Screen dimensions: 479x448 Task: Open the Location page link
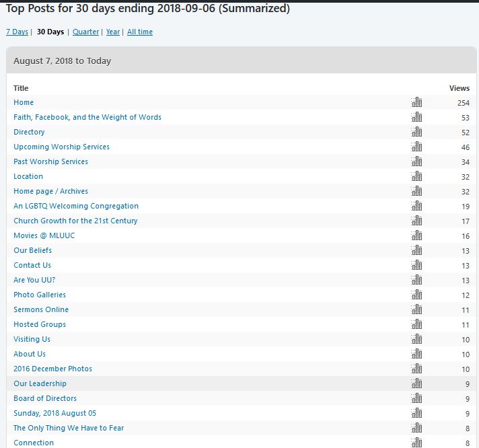tap(28, 176)
